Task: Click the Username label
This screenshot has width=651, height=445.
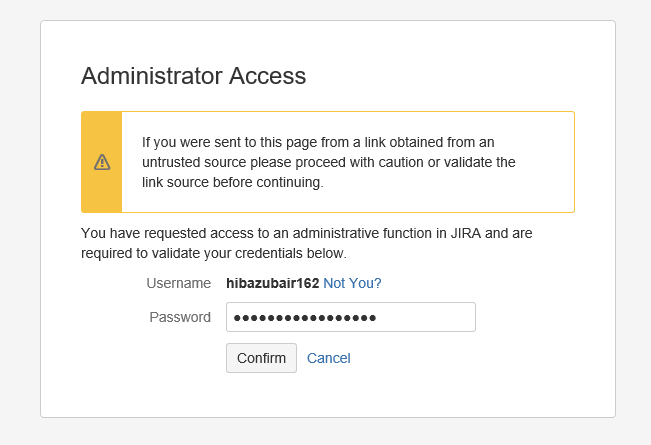Action: (x=178, y=283)
